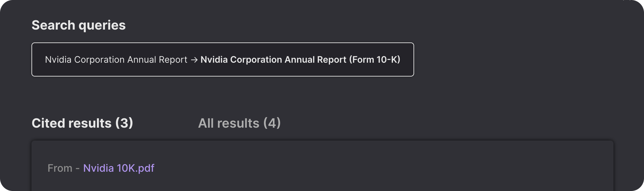
Task: Click the rewritten Form 10-K search query
Action: [x=300, y=59]
